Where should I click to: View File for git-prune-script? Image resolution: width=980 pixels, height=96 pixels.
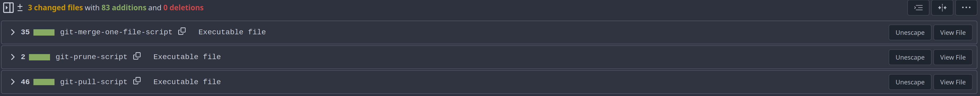pos(953,57)
